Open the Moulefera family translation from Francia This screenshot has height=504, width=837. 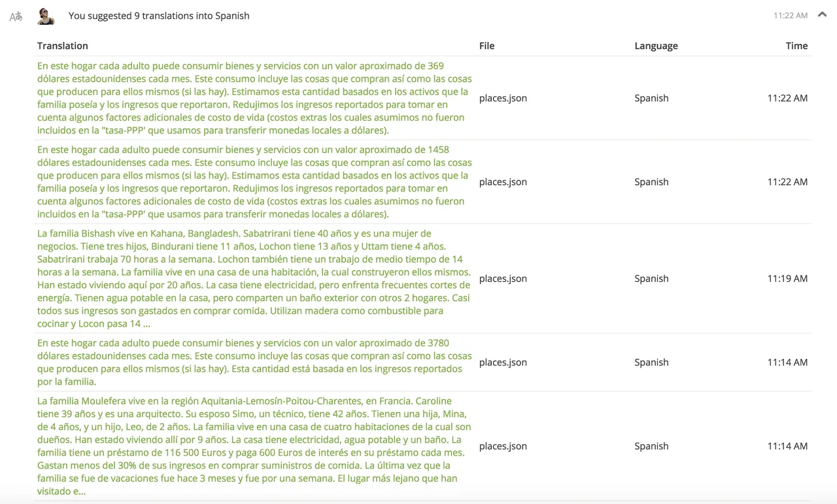pyautogui.click(x=254, y=446)
